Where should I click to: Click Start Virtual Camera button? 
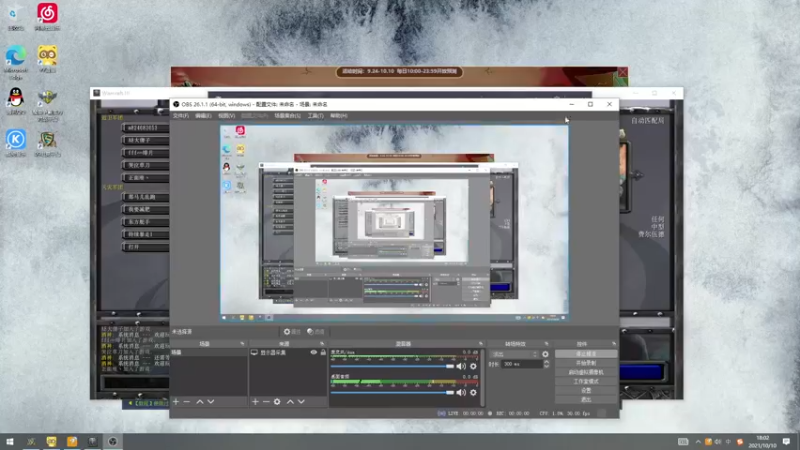click(586, 372)
